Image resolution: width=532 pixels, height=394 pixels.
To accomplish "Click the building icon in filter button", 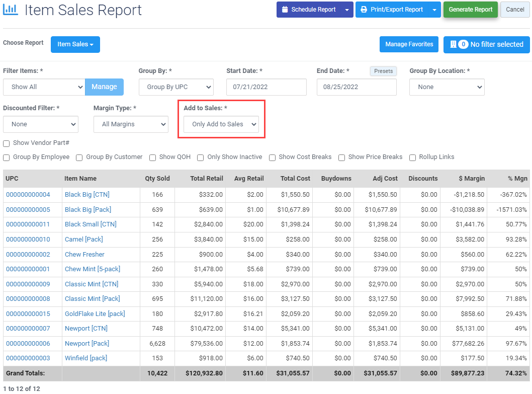I will [x=453, y=44].
